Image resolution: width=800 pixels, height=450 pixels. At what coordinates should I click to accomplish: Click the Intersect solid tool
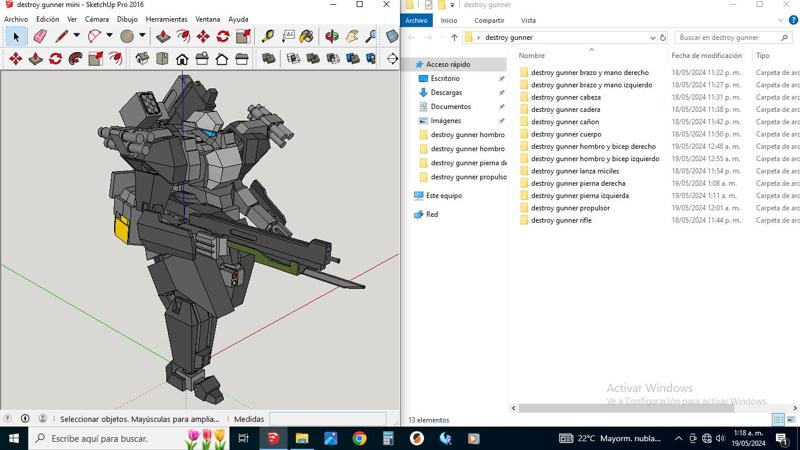point(293,59)
